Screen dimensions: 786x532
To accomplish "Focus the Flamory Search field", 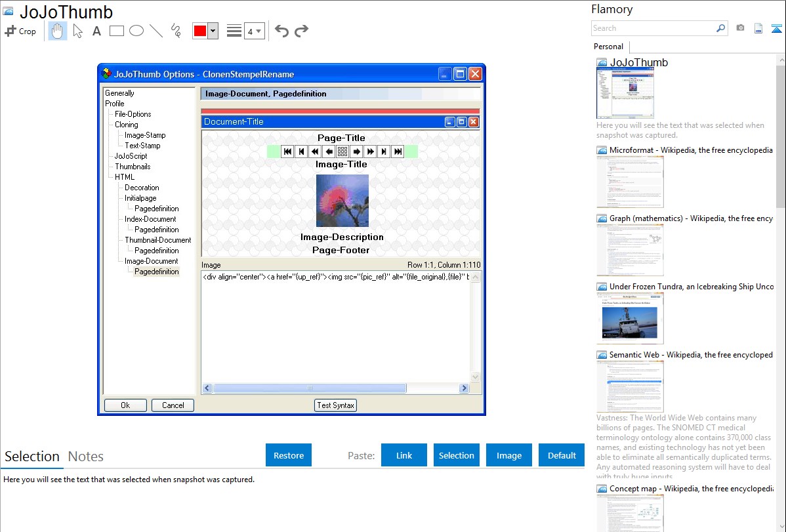I will (x=653, y=28).
